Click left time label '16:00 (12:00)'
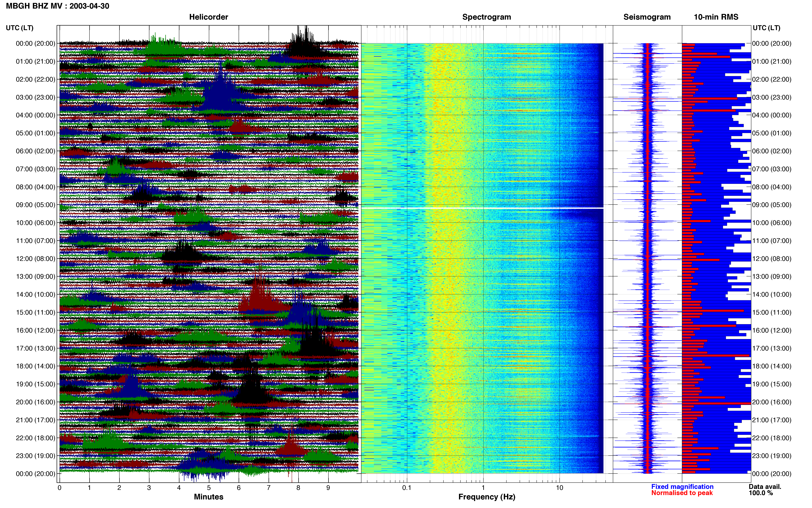812x508 pixels. tap(36, 330)
